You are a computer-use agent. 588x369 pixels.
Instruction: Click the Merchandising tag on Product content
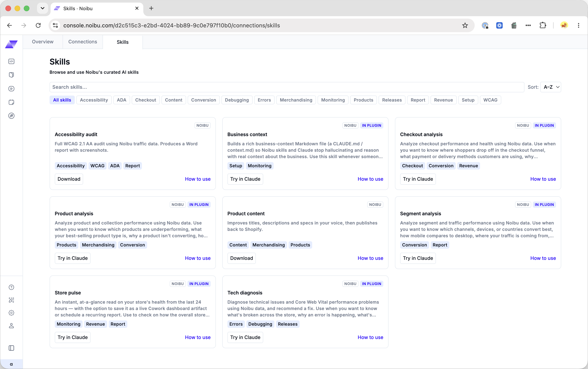click(x=269, y=245)
